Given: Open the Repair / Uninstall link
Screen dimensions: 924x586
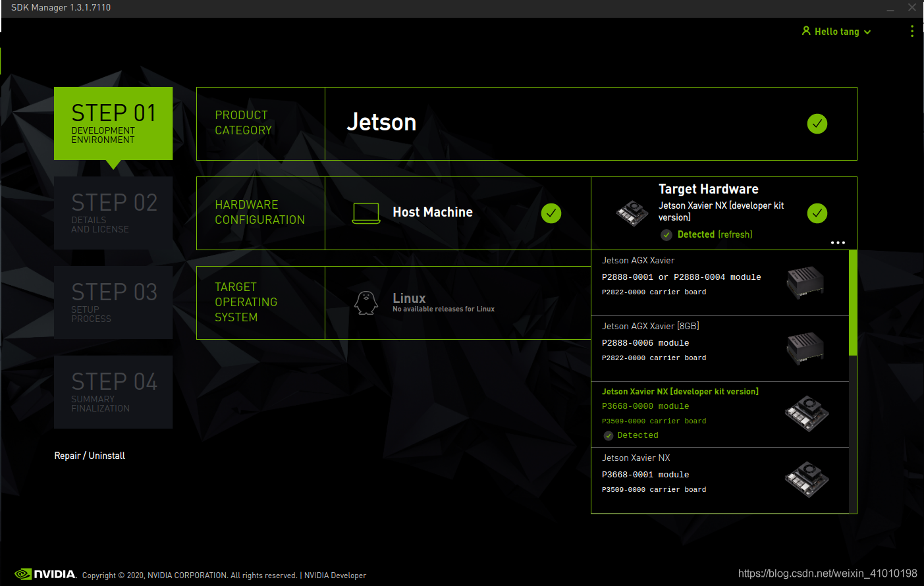Looking at the screenshot, I should coord(90,456).
